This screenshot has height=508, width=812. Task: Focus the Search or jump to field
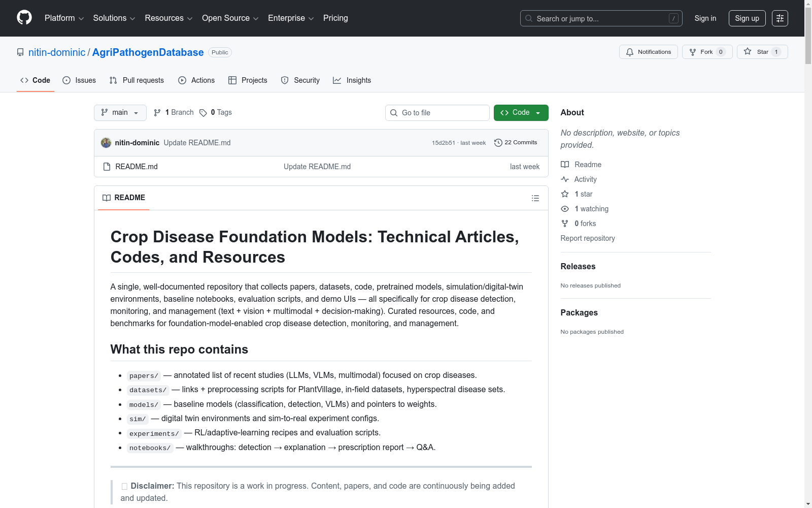pyautogui.click(x=601, y=18)
